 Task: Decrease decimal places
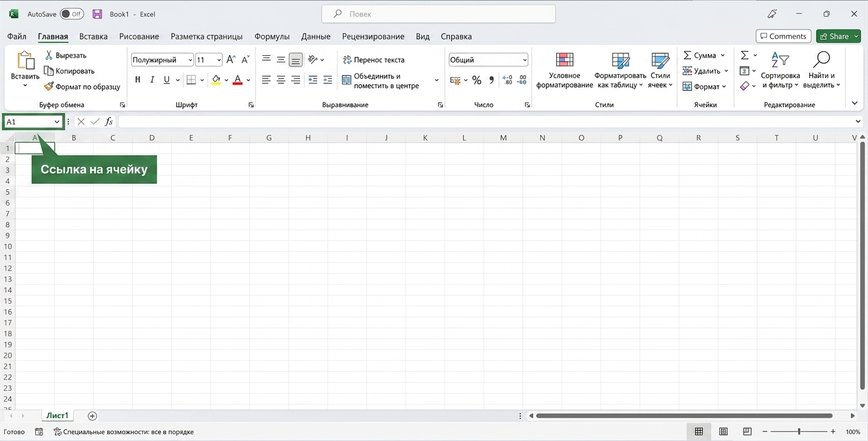pos(522,80)
